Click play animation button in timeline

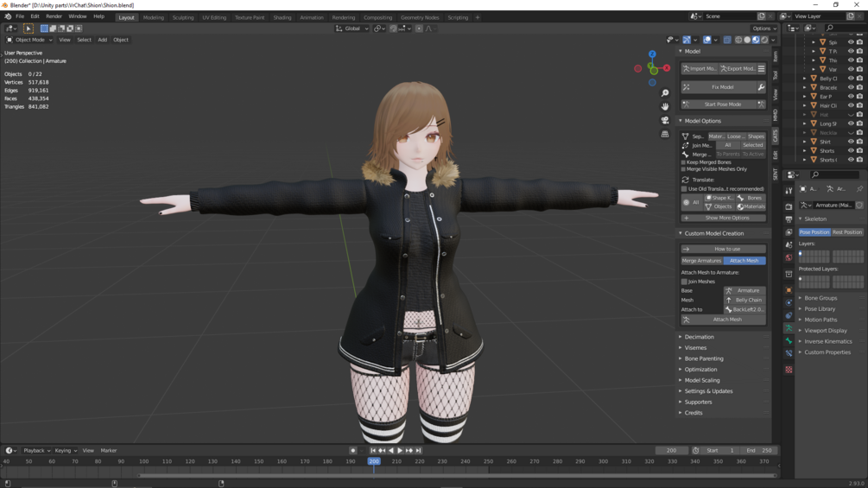tap(400, 450)
